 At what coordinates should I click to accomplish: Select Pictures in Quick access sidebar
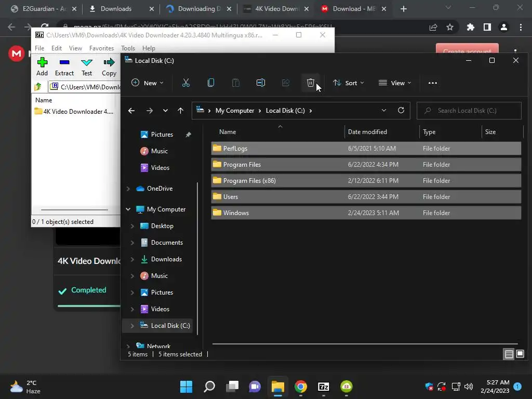point(162,135)
